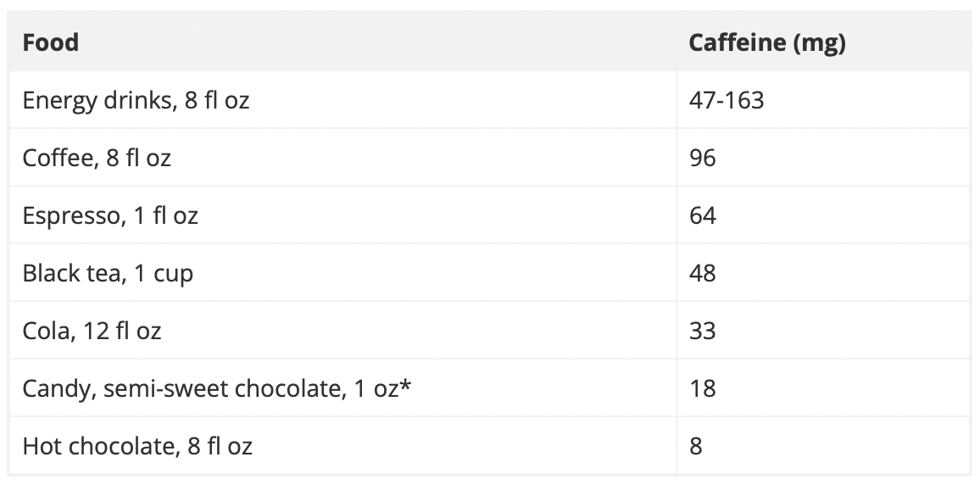Click the Black tea, 1 cup cell

pyautogui.click(x=342, y=272)
